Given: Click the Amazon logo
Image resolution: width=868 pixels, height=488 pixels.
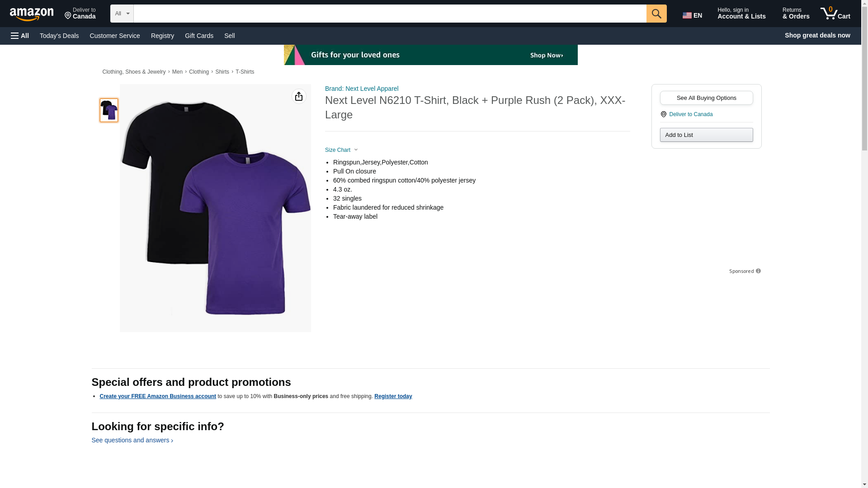Looking at the screenshot, I should [x=32, y=14].
